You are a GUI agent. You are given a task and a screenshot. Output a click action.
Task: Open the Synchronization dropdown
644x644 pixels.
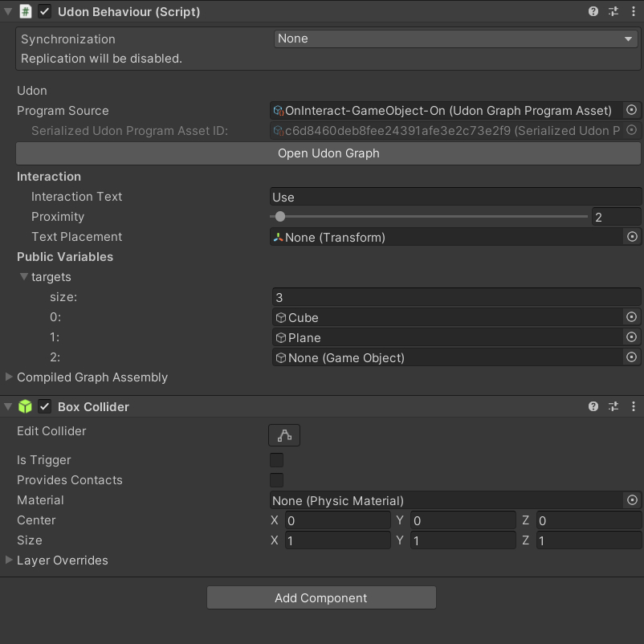pos(455,38)
